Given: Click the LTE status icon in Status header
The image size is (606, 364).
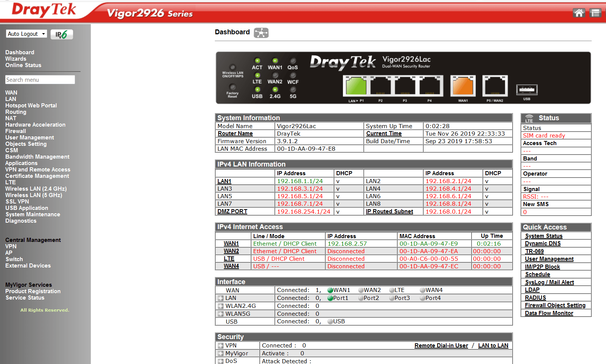Looking at the screenshot, I should (529, 118).
